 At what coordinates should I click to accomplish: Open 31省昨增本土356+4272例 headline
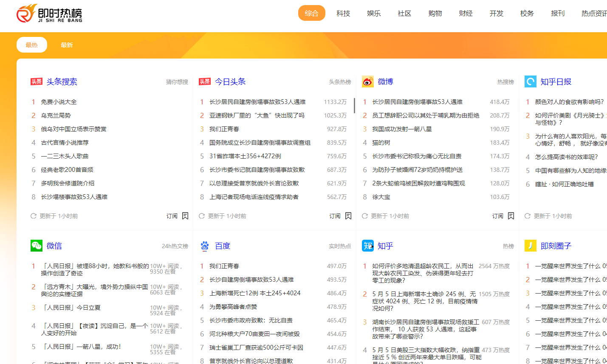point(245,156)
